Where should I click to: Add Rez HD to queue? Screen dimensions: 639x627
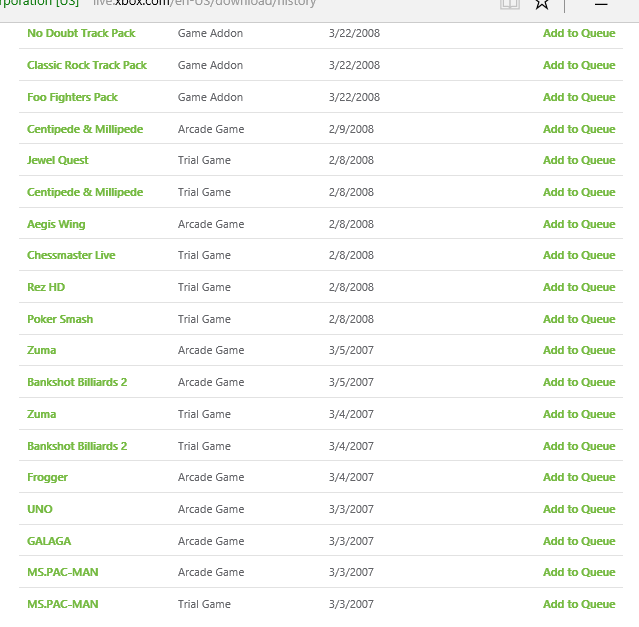pos(579,287)
